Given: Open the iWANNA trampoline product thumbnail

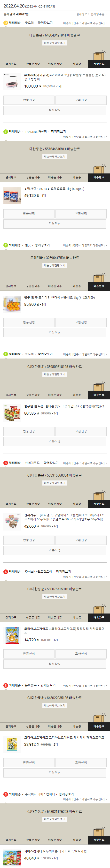Looking at the screenshot, I should pyautogui.click(x=12, y=81).
